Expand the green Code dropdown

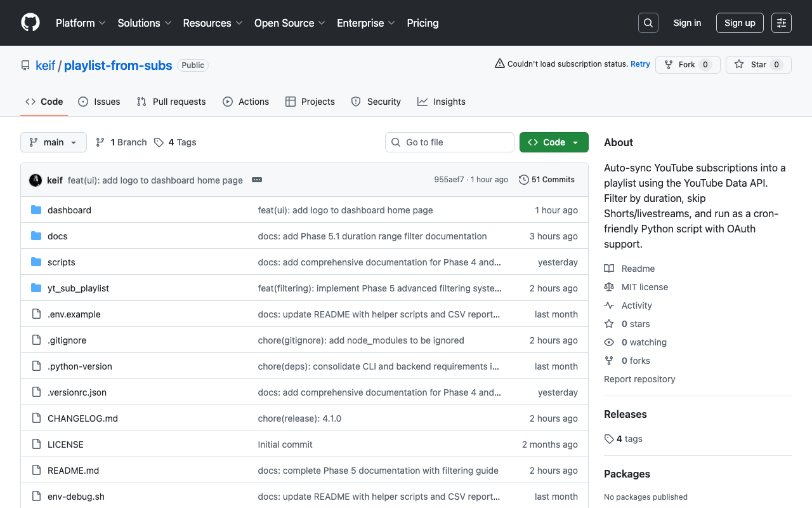click(x=554, y=142)
